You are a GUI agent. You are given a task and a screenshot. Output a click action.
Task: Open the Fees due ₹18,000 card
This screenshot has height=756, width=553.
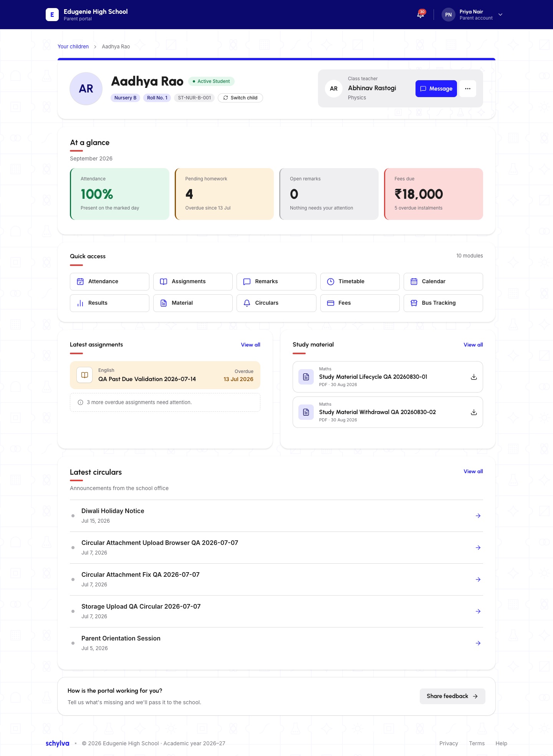434,194
